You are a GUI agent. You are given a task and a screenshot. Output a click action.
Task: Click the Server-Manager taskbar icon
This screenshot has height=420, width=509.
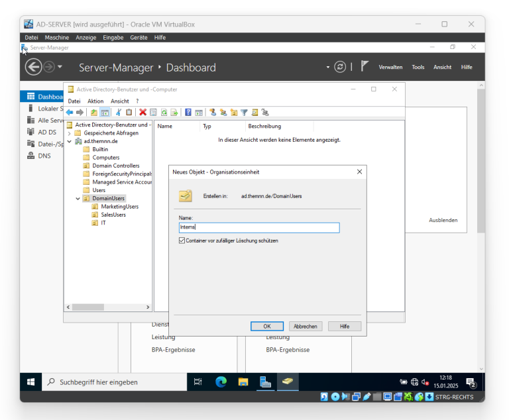tap(265, 382)
